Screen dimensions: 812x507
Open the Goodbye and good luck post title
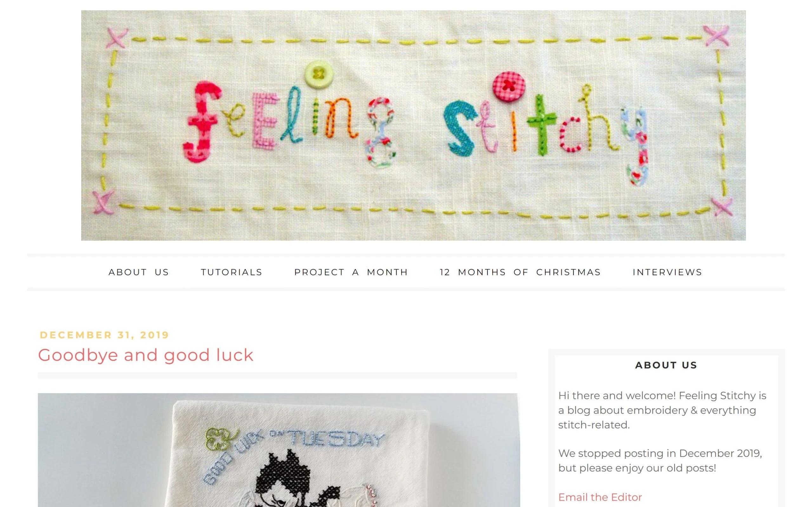tap(146, 355)
